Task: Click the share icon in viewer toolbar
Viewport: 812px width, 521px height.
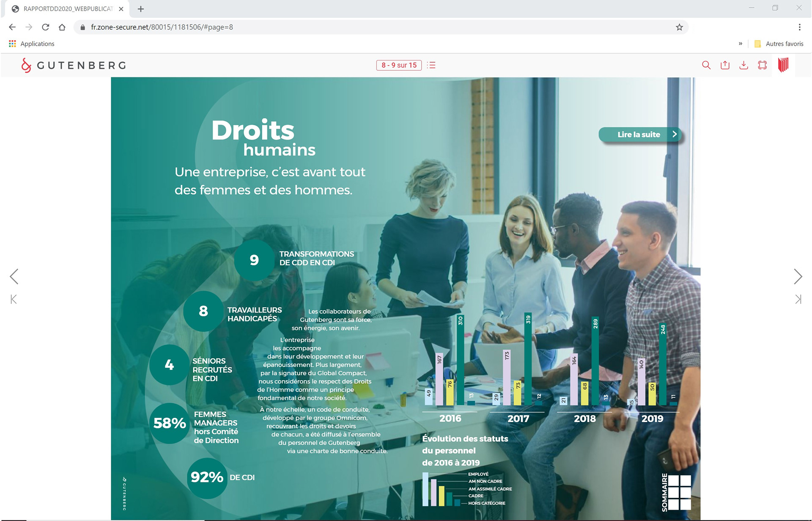Action: pyautogui.click(x=725, y=65)
